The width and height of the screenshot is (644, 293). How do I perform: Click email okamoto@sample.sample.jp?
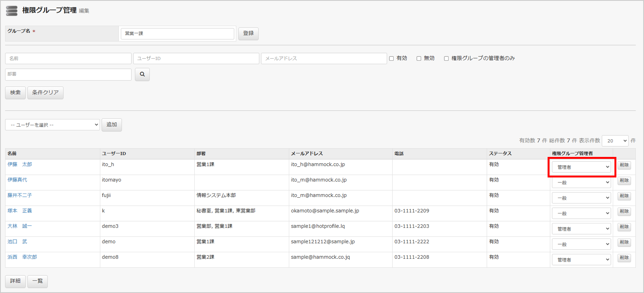point(325,211)
